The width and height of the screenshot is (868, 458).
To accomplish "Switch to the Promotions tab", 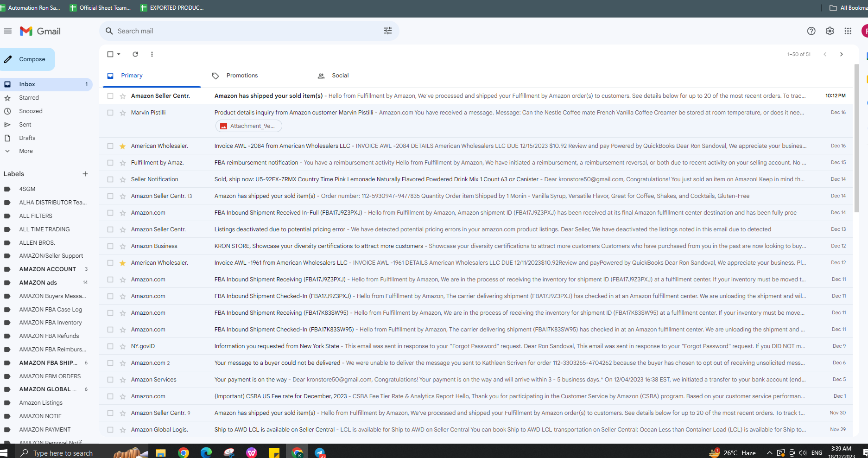I will pos(253,76).
